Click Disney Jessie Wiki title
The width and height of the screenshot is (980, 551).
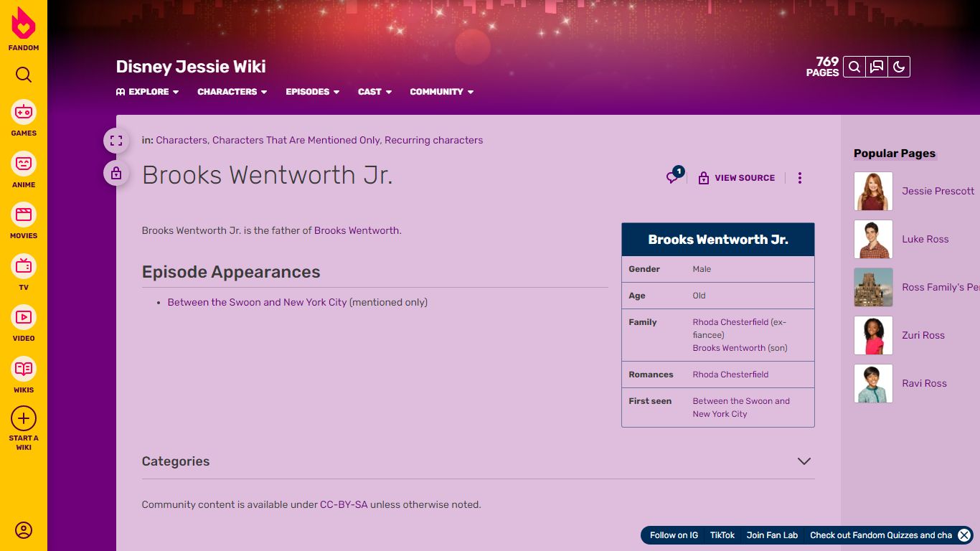click(x=191, y=67)
